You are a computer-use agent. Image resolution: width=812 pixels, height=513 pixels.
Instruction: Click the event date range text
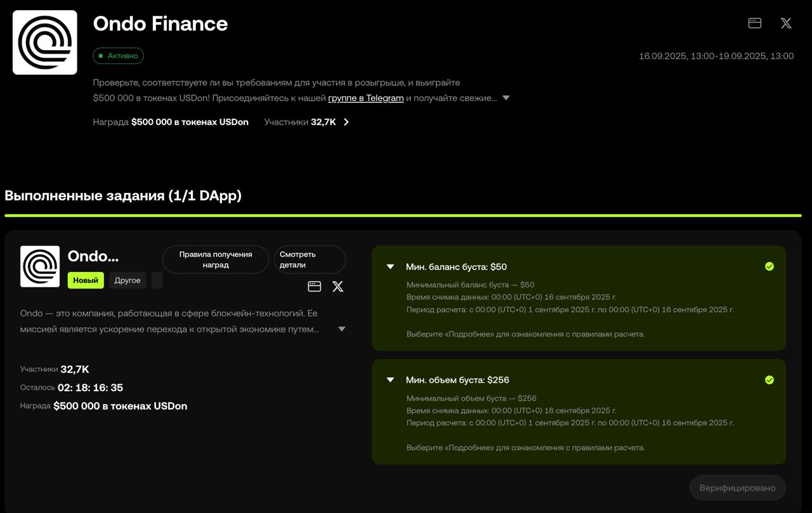(716, 56)
